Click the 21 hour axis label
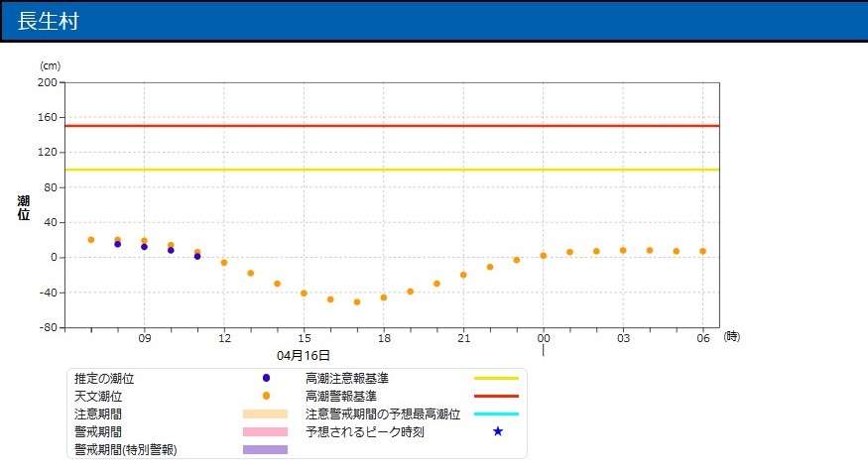 463,338
